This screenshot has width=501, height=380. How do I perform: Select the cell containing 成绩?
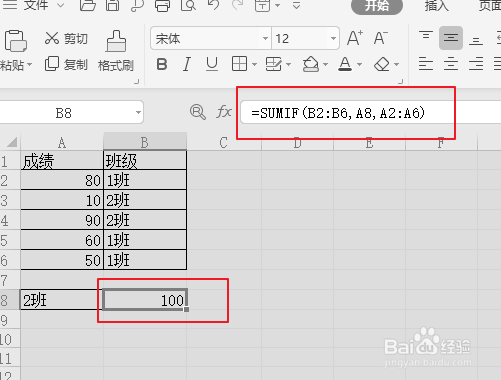click(x=62, y=161)
